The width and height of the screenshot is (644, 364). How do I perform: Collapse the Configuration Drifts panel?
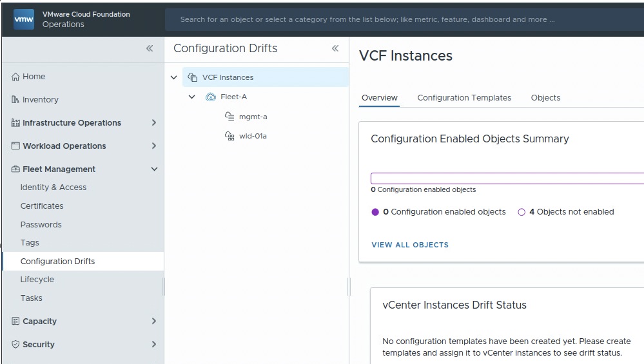tap(335, 48)
